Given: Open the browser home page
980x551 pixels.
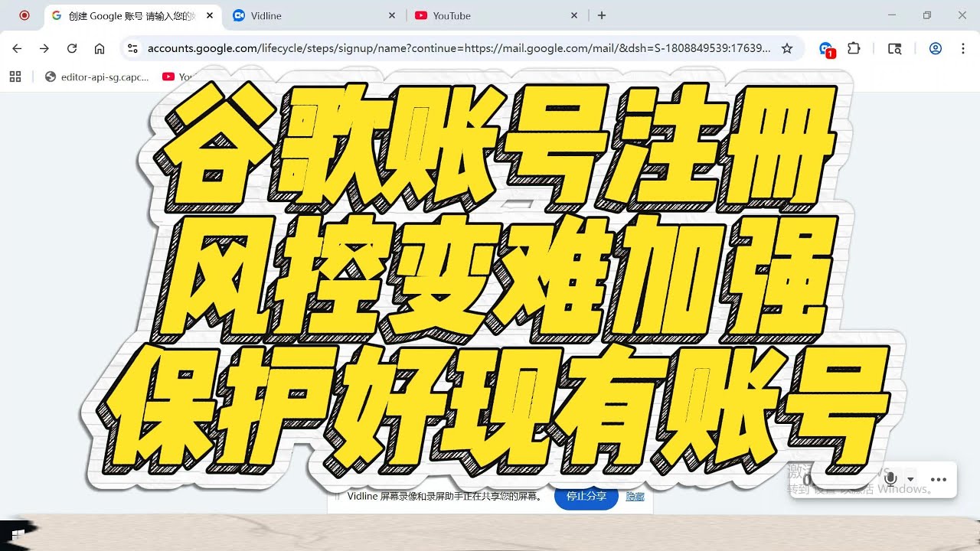Looking at the screenshot, I should 100,48.
